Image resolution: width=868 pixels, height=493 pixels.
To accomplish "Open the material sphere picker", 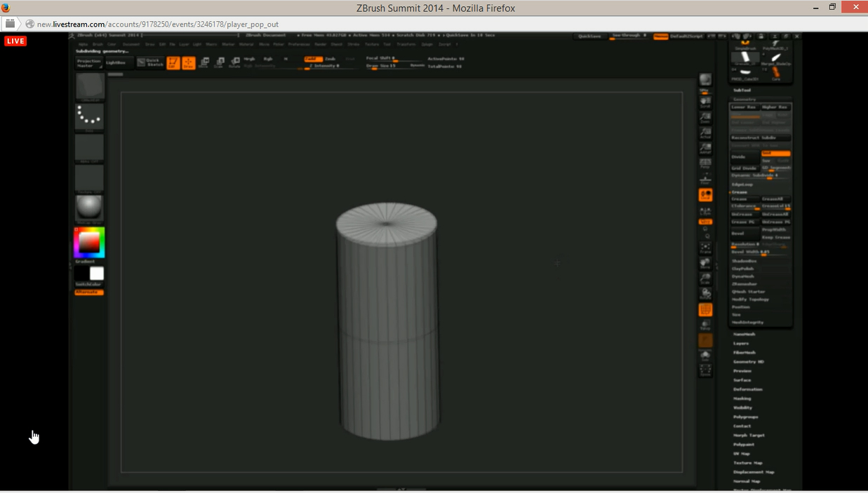I will click(89, 208).
